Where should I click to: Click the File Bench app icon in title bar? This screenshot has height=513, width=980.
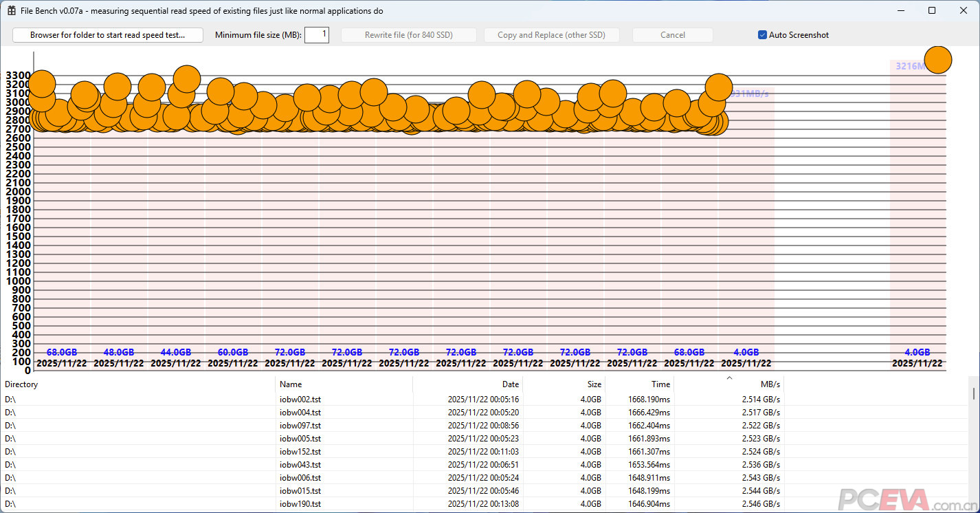pyautogui.click(x=12, y=11)
